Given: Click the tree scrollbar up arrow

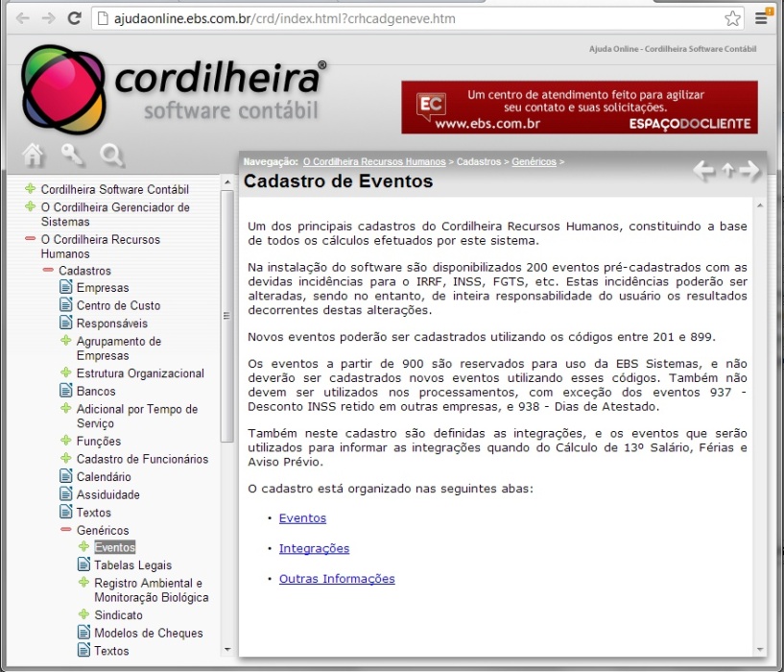Looking at the screenshot, I should point(227,181).
